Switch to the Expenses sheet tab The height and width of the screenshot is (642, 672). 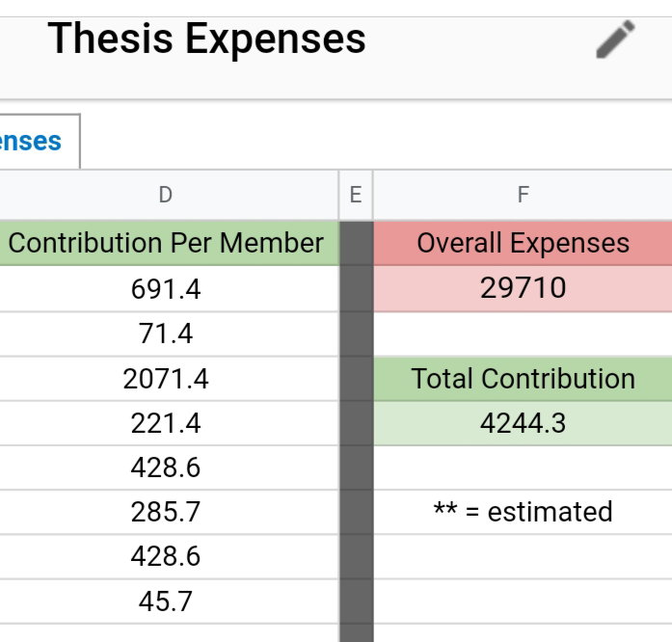tap(40, 142)
